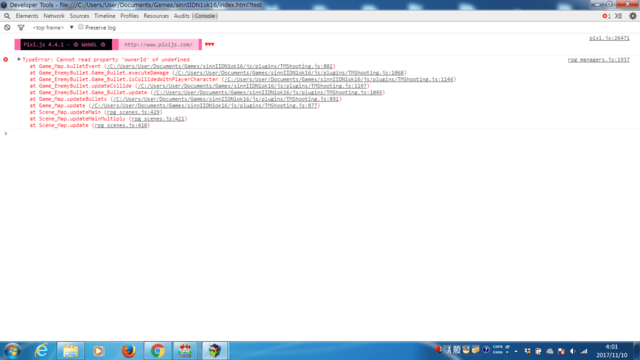The width and height of the screenshot is (640, 360).
Task: Switch to the Profiles tab
Action: tap(129, 16)
